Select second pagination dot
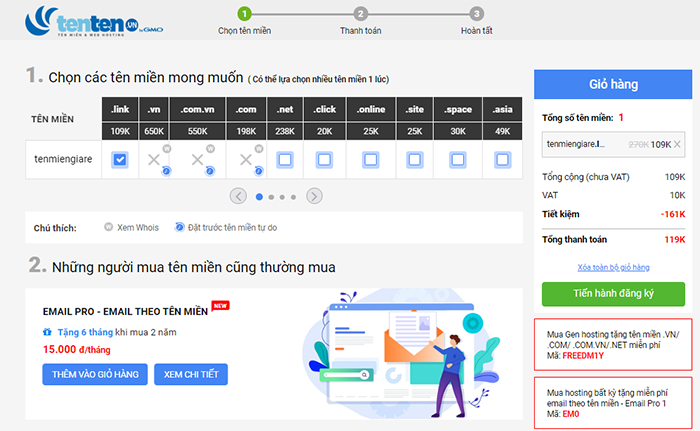The image size is (700, 431). tap(271, 197)
